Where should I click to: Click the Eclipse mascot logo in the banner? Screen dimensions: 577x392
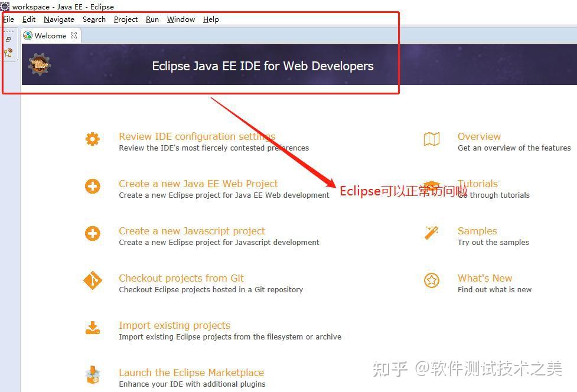(38, 65)
